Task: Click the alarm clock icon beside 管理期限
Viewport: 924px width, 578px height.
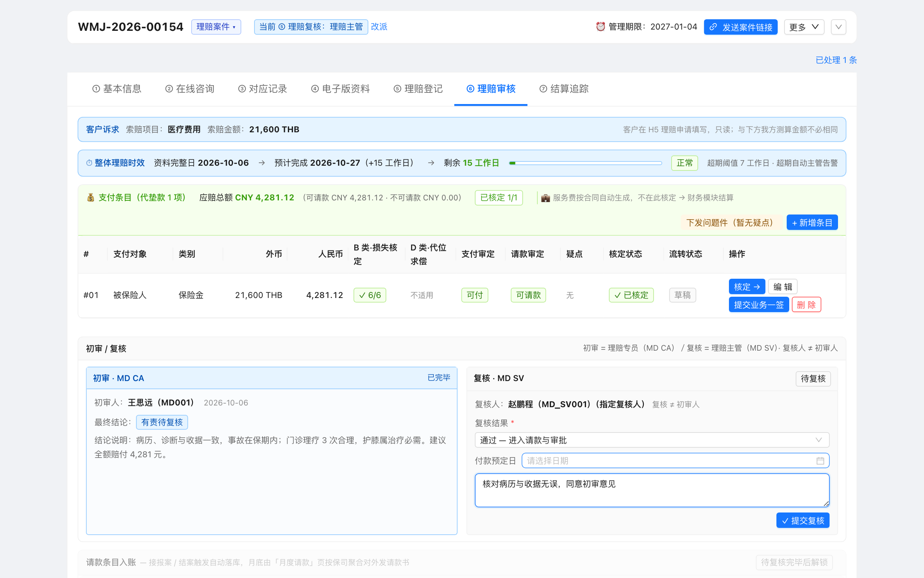Action: tap(601, 27)
